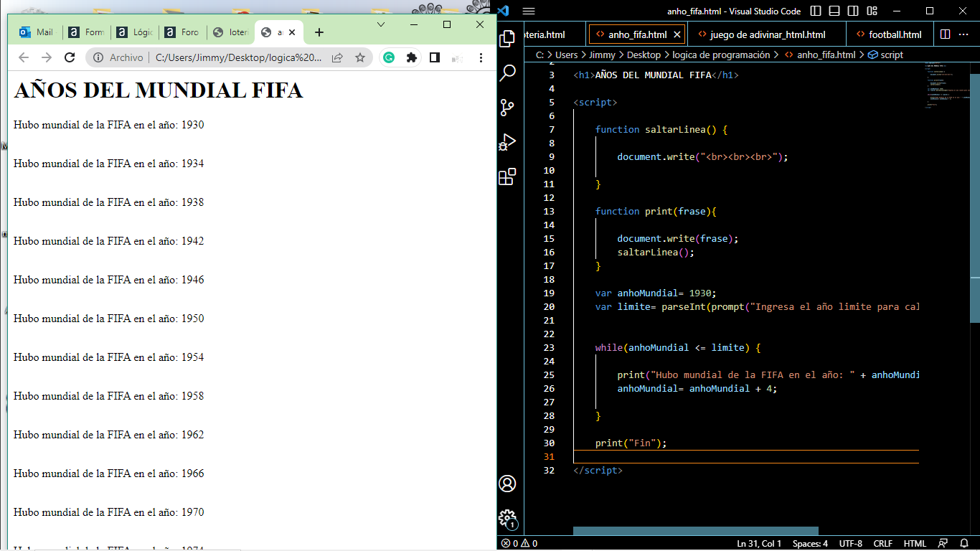Toggle the bottom panel layout icon
Viewport: 980px width, 551px height.
tap(834, 11)
